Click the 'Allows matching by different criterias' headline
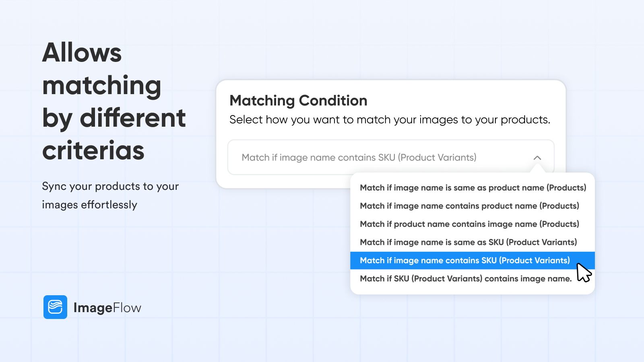 114,101
